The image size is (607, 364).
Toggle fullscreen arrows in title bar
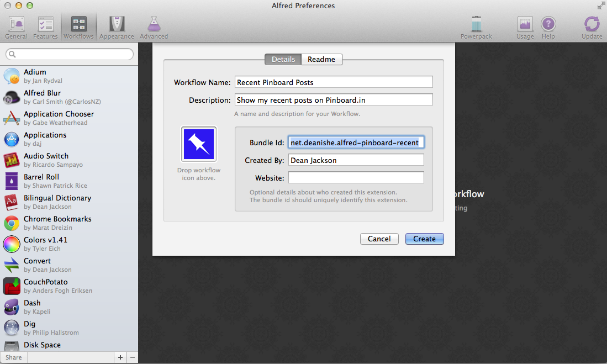pos(601,6)
